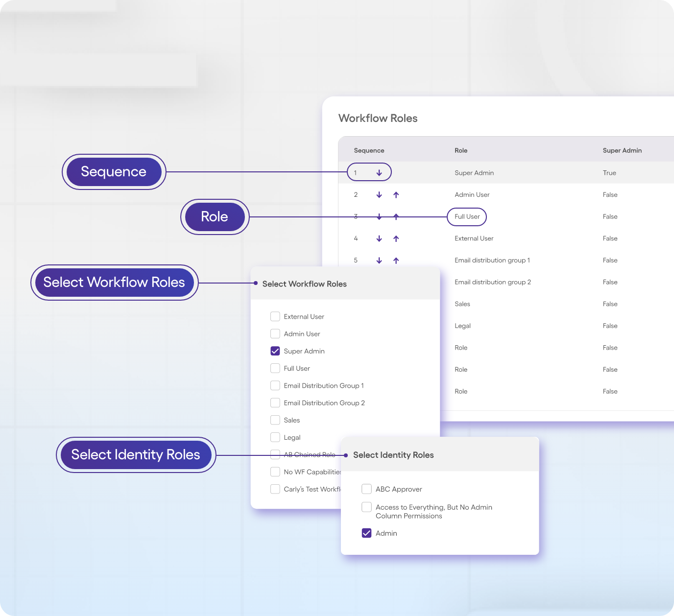Move External User down with row 4 arrow
This screenshot has width=674, height=616.
379,238
